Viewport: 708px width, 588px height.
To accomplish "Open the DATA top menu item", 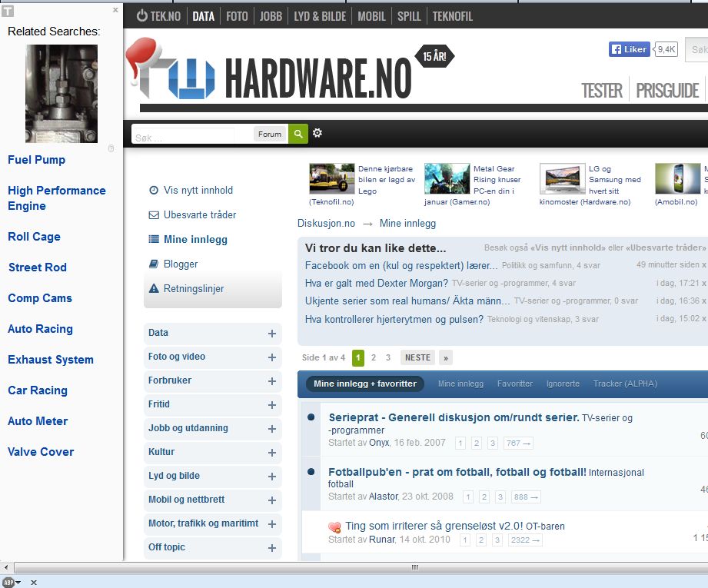I will [203, 16].
